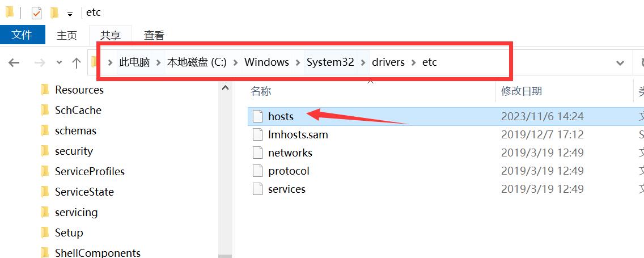This screenshot has width=644, height=258.
Task: Switch to the 查看 ribbon tab
Action: 154,36
